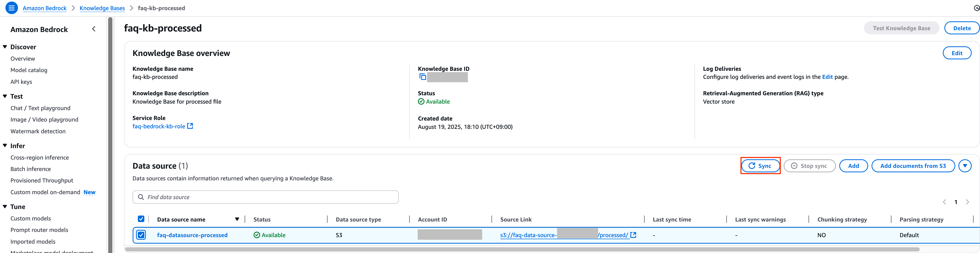Click the Knowledge Bases breadcrumb link
The height and width of the screenshot is (253, 980).
102,8
